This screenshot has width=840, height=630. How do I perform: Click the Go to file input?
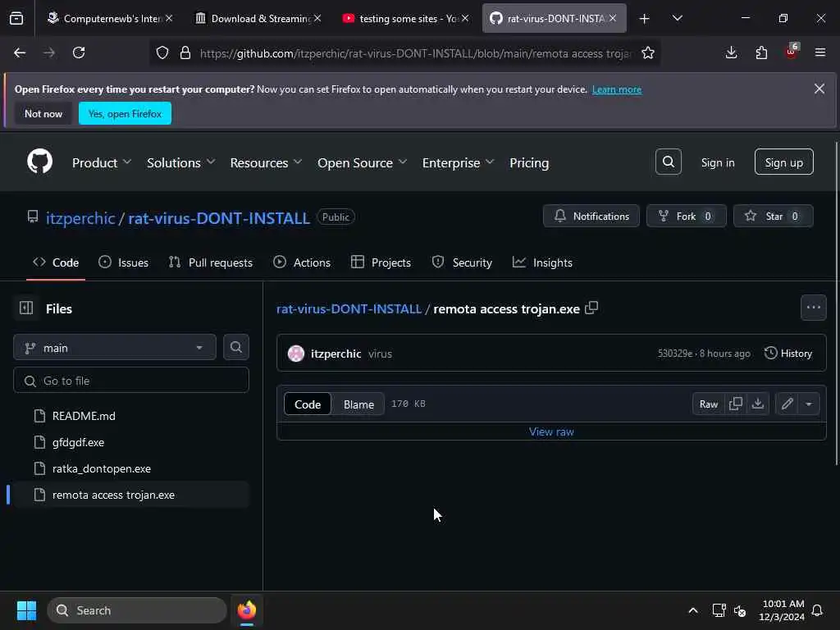click(x=130, y=381)
